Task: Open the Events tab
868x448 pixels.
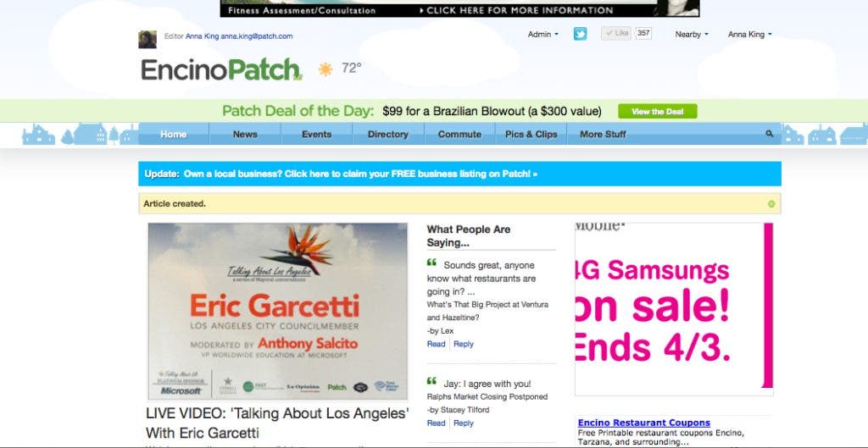Action: point(317,134)
